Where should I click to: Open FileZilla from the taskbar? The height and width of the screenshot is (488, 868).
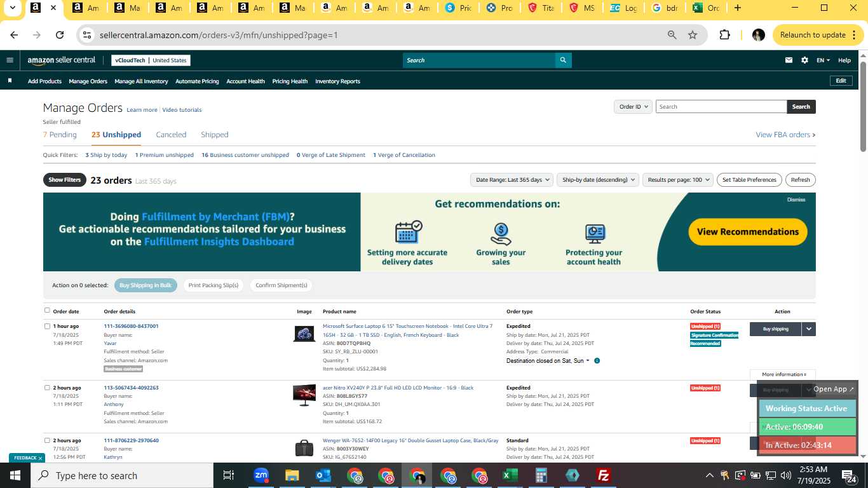(604, 475)
